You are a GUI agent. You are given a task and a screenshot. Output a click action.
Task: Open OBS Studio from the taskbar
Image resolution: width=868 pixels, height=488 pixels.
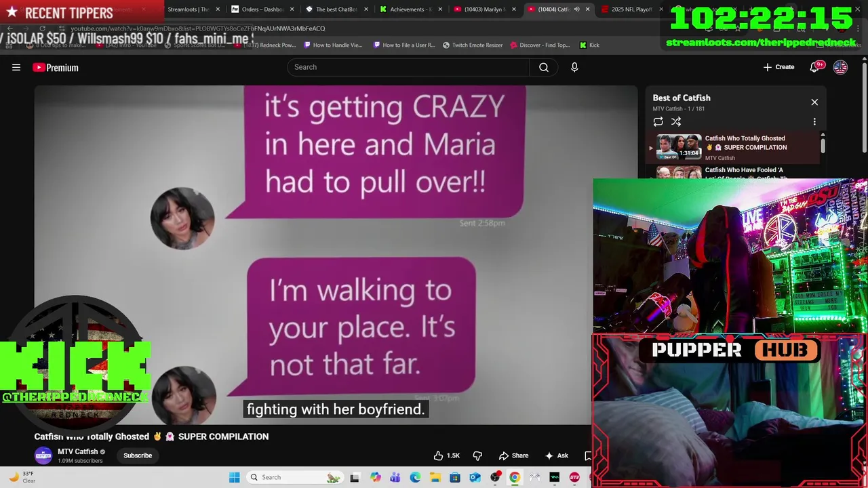coord(495,477)
